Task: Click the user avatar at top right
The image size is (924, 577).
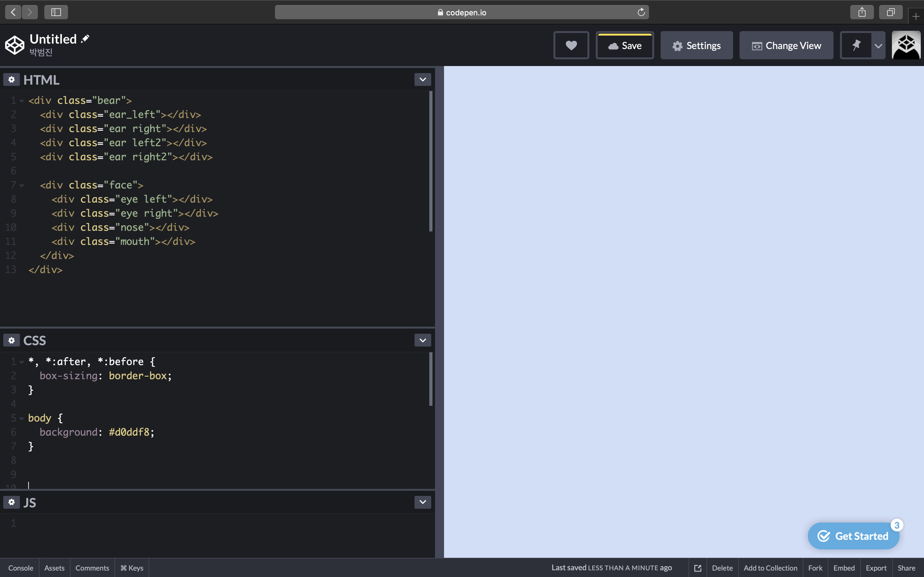Action: coord(906,46)
